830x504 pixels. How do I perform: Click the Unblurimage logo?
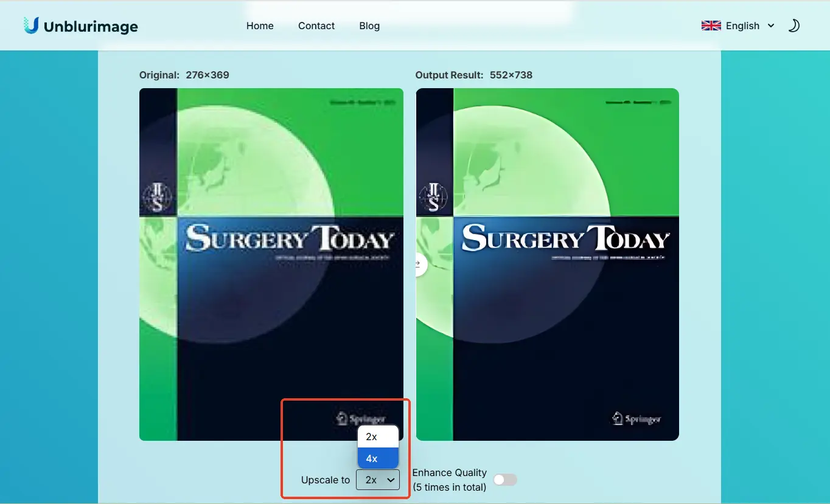coord(81,26)
